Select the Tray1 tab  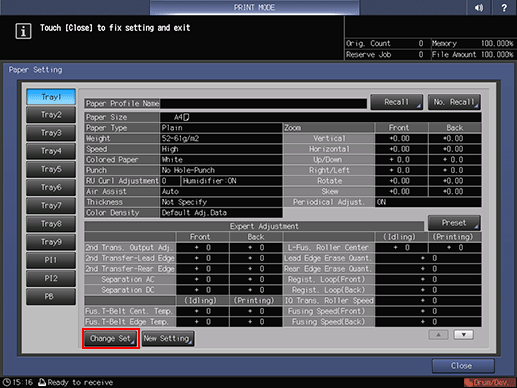(51, 97)
